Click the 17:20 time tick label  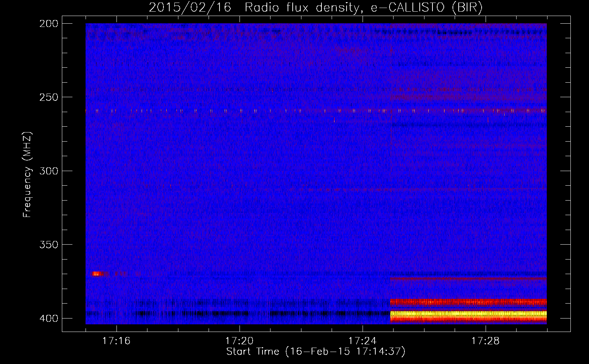(239, 341)
